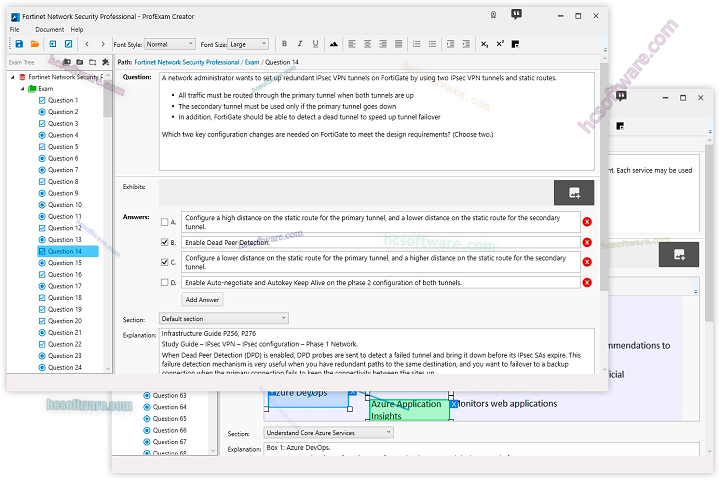Insert image with the mountain icon

(x=333, y=44)
